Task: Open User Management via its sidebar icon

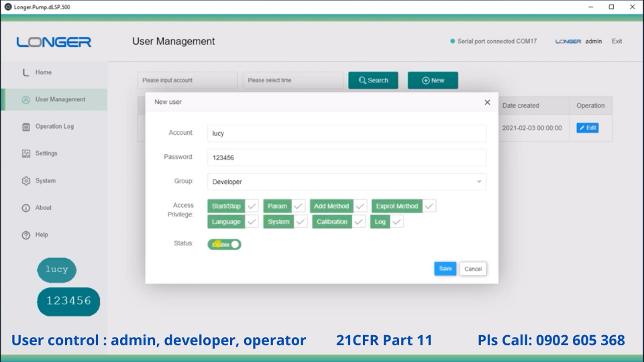Action: [26, 100]
